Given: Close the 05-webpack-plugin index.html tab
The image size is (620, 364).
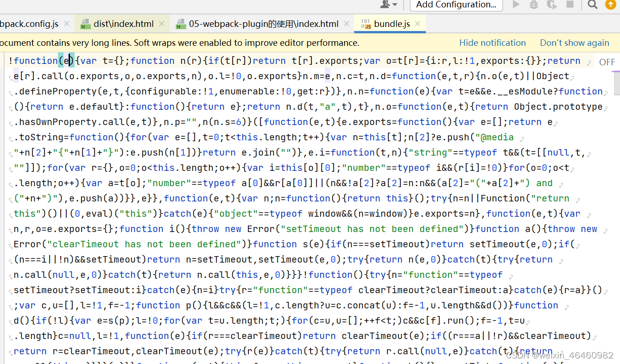Looking at the screenshot, I should coord(346,24).
